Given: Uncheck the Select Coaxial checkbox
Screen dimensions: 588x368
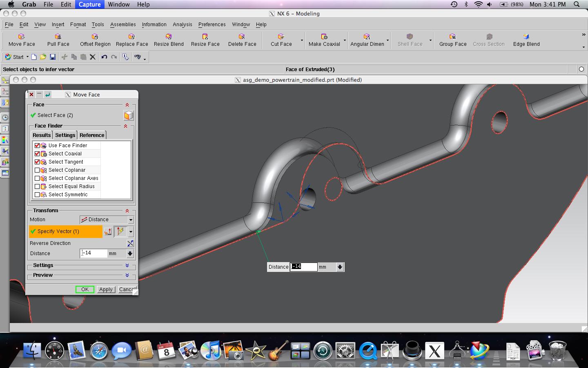Looking at the screenshot, I should pos(37,154).
